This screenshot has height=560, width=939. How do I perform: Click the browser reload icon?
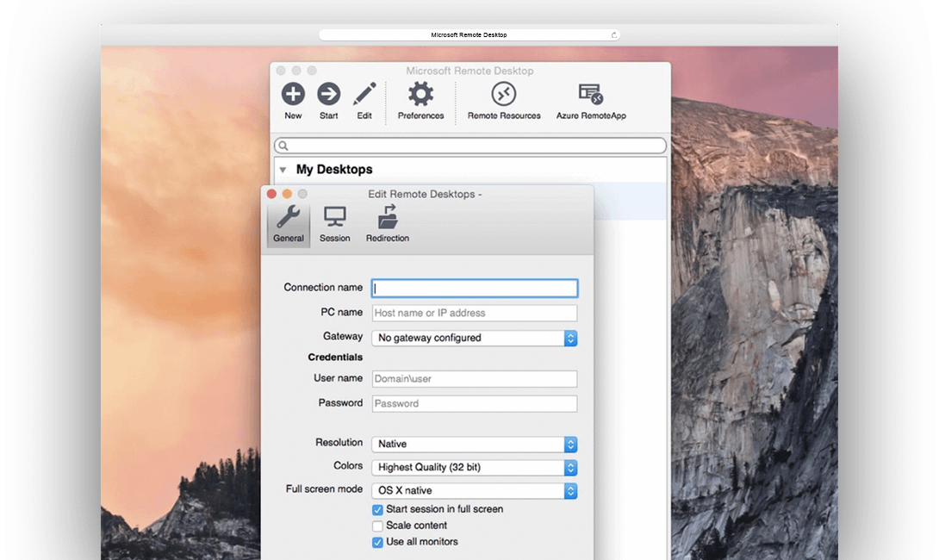(613, 35)
